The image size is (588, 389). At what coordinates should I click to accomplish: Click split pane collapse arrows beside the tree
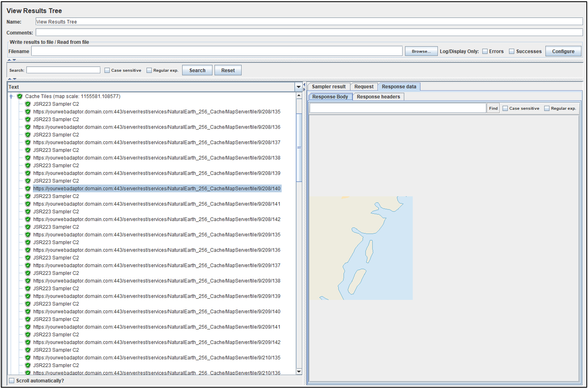[304, 87]
